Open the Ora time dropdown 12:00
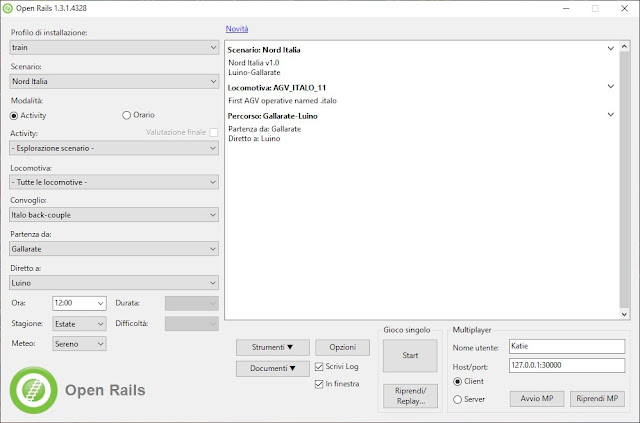The width and height of the screenshot is (640, 423). 79,303
